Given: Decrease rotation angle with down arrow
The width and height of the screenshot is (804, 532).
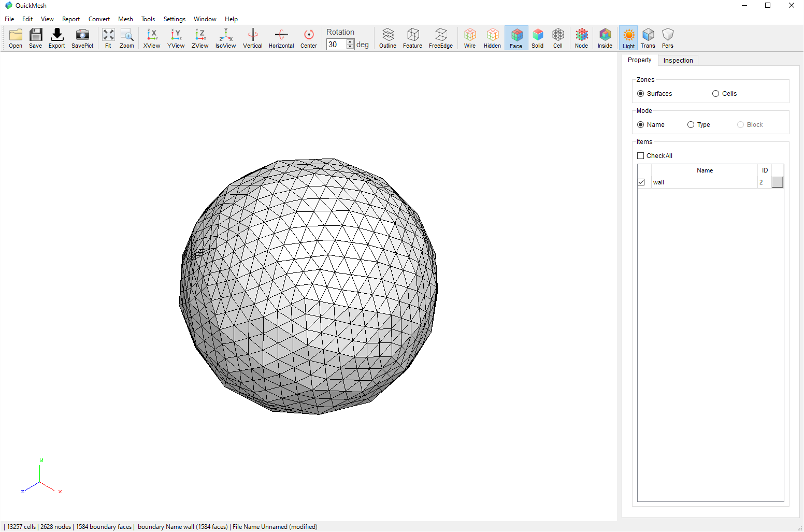Looking at the screenshot, I should point(350,47).
